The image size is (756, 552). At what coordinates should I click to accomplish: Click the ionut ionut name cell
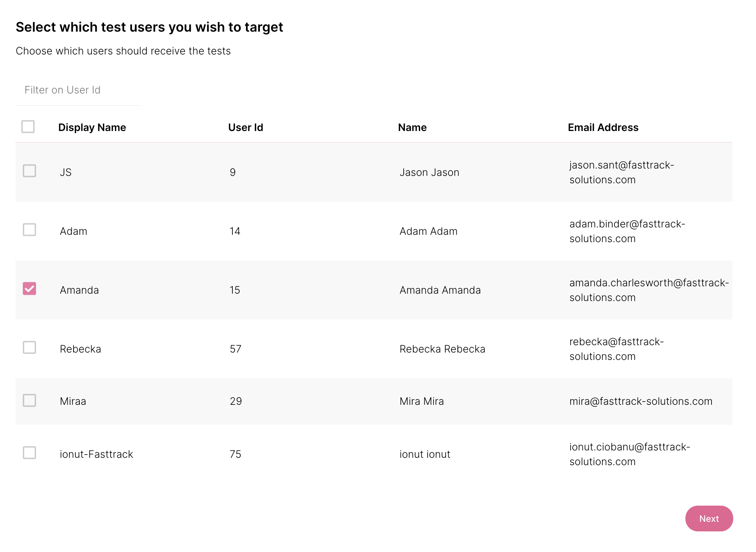(x=425, y=454)
